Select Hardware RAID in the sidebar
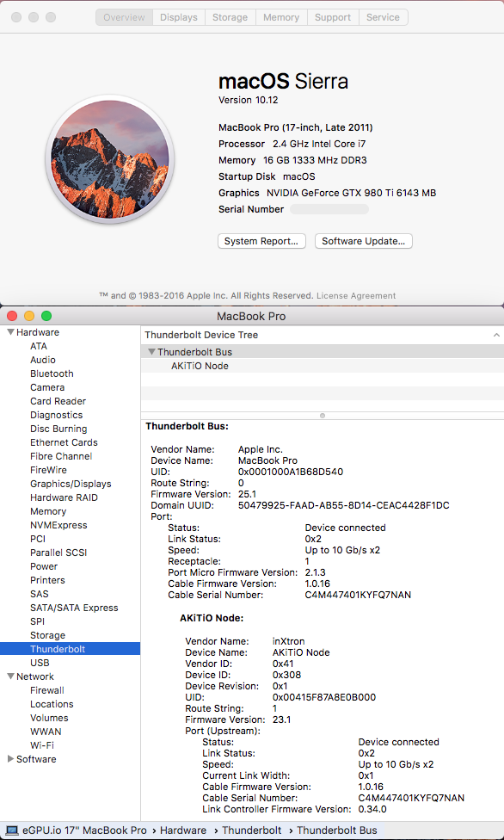 (x=64, y=497)
